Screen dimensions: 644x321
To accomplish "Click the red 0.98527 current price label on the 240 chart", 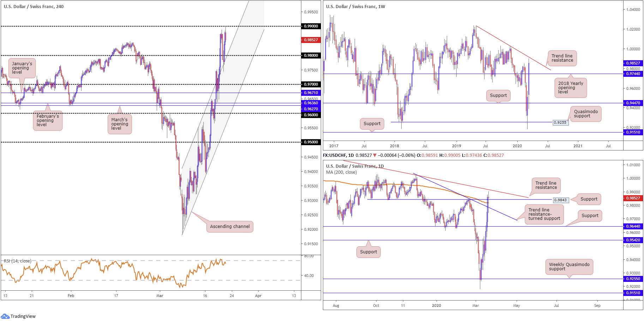I will pos(311,40).
